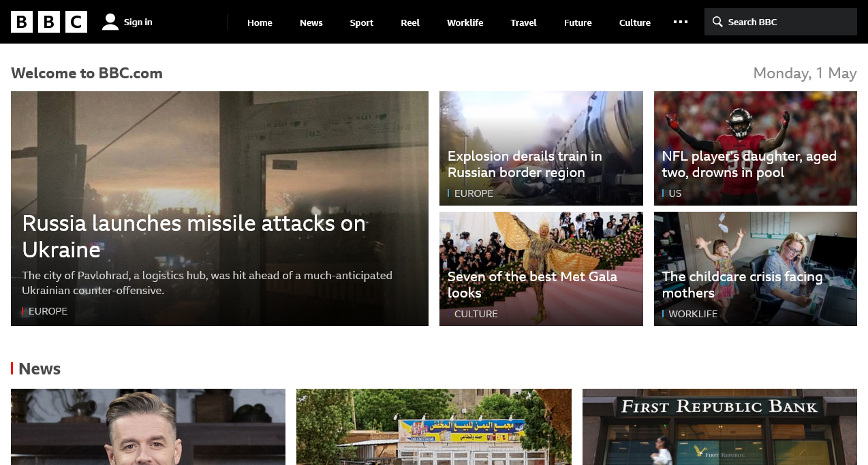Select Reel in the navigation bar

[410, 22]
